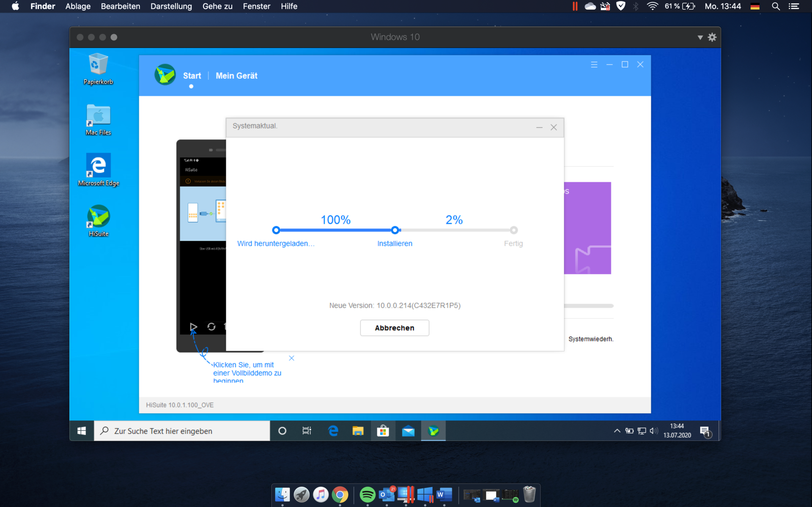Image resolution: width=812 pixels, height=507 pixels.
Task: Click the download stage progress marker
Action: coord(276,230)
